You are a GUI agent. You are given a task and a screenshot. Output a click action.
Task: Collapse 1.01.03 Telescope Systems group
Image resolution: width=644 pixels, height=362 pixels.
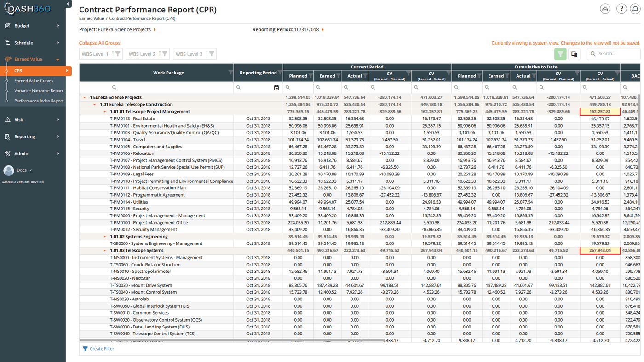click(104, 251)
